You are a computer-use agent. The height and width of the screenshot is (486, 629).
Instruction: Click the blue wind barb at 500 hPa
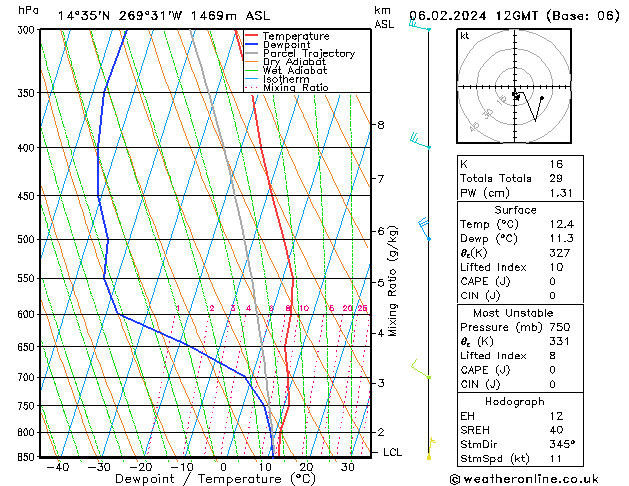(x=424, y=229)
